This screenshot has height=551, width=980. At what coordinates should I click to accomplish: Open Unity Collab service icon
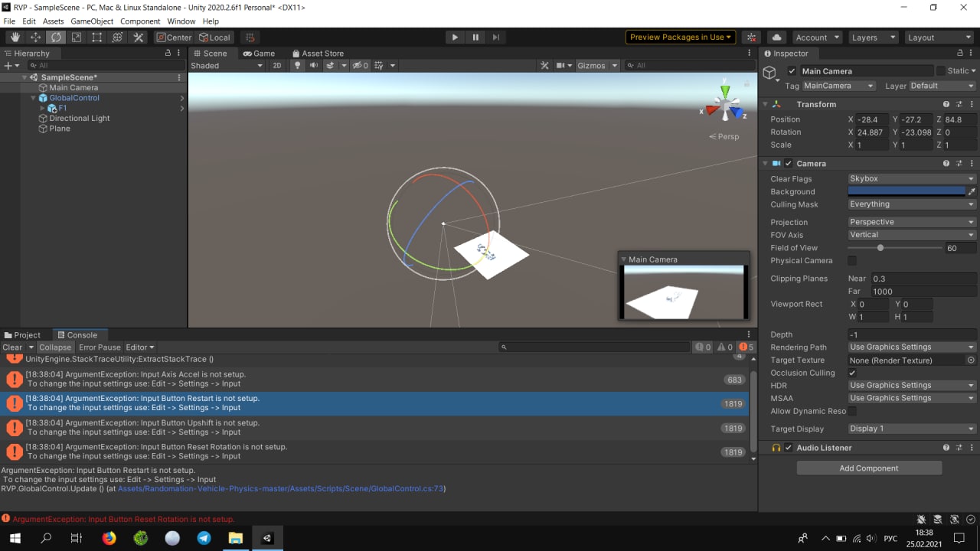752,37
